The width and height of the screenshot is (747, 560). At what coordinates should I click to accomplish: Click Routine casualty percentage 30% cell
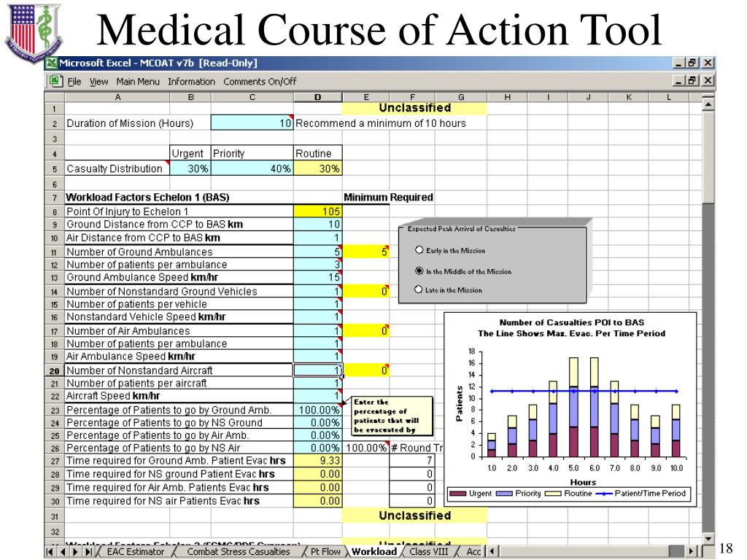point(318,168)
